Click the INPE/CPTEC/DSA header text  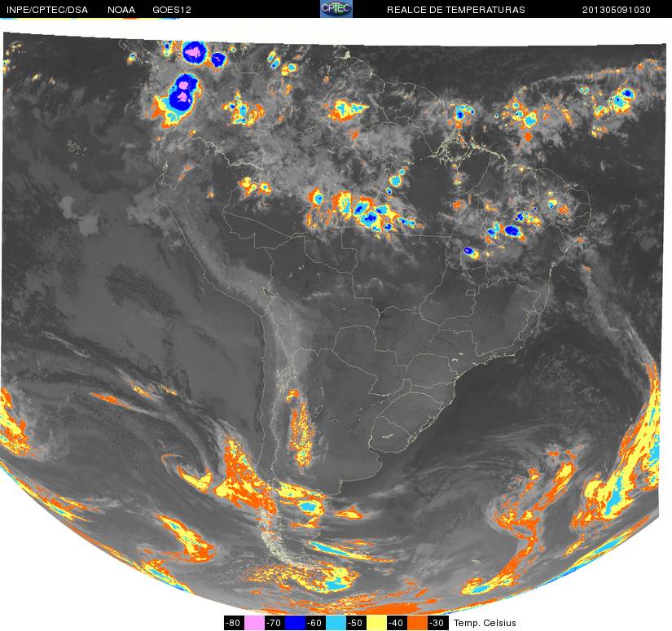tap(47, 10)
